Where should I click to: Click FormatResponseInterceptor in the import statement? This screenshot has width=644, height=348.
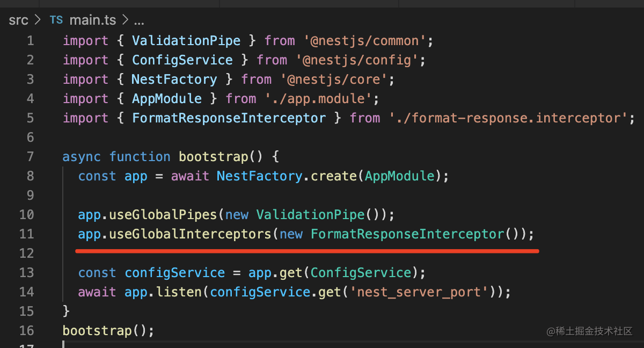pyautogui.click(x=229, y=118)
